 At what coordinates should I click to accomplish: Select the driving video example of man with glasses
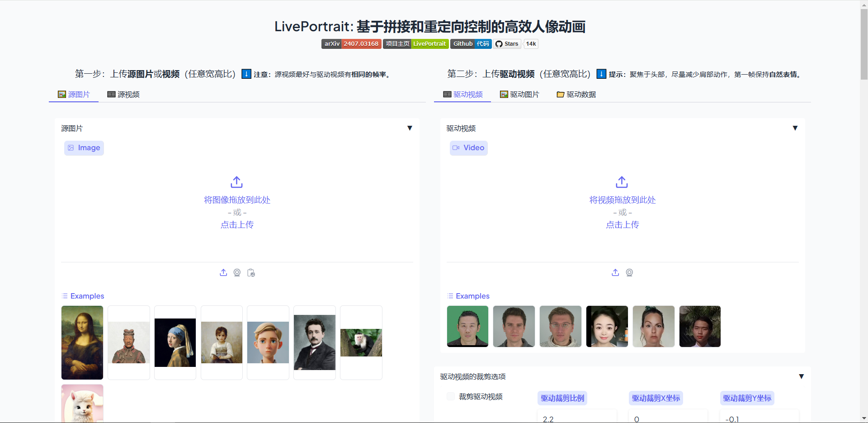coord(561,326)
